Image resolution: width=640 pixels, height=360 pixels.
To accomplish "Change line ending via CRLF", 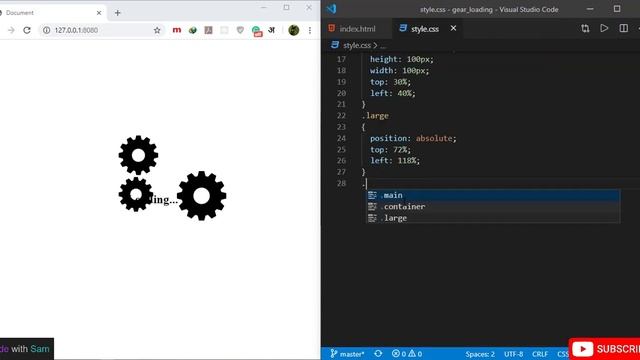I will [x=540, y=354].
